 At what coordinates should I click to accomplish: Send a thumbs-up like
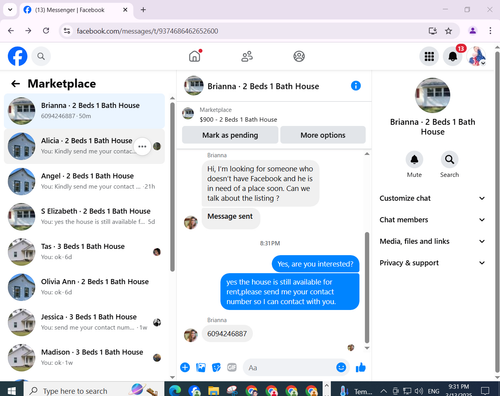point(361,367)
